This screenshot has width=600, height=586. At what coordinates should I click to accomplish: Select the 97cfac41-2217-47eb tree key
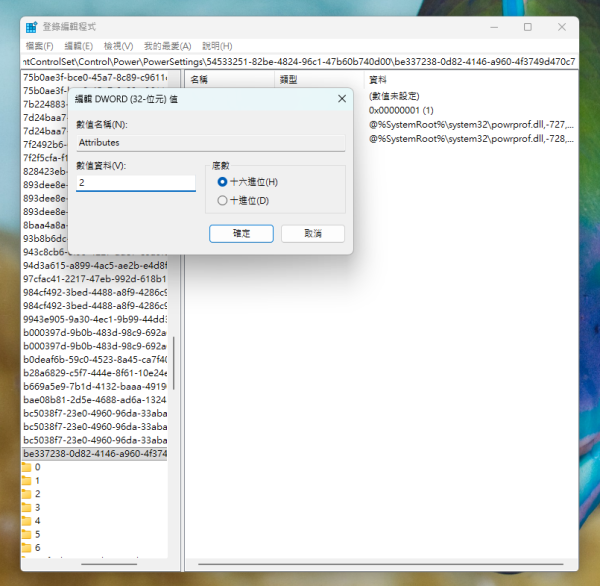coord(95,279)
